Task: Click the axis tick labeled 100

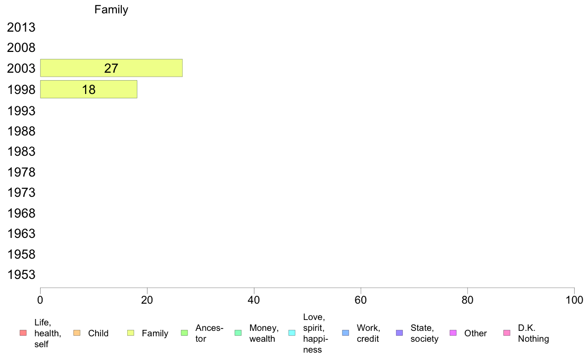Action: (x=574, y=300)
